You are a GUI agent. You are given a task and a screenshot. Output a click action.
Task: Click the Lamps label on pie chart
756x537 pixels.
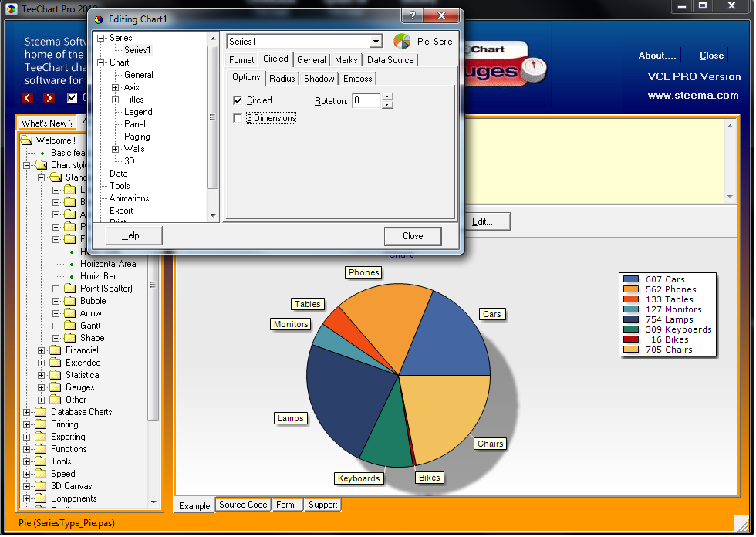pos(291,418)
